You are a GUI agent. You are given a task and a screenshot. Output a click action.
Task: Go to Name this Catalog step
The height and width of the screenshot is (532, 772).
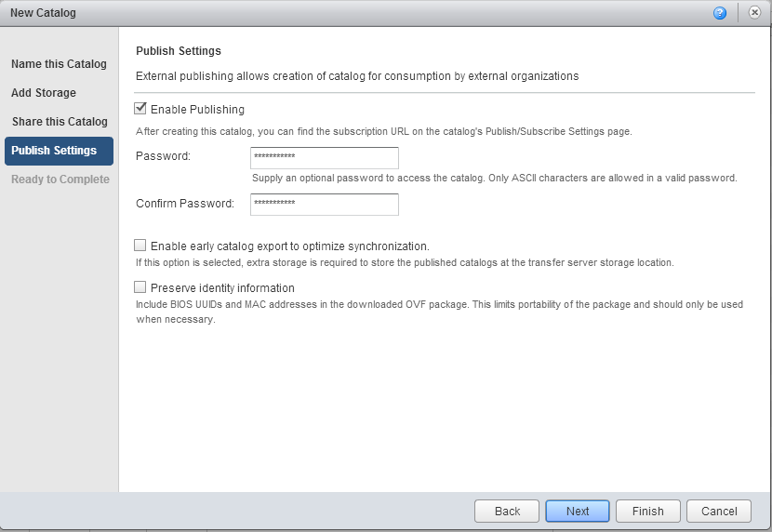point(59,64)
